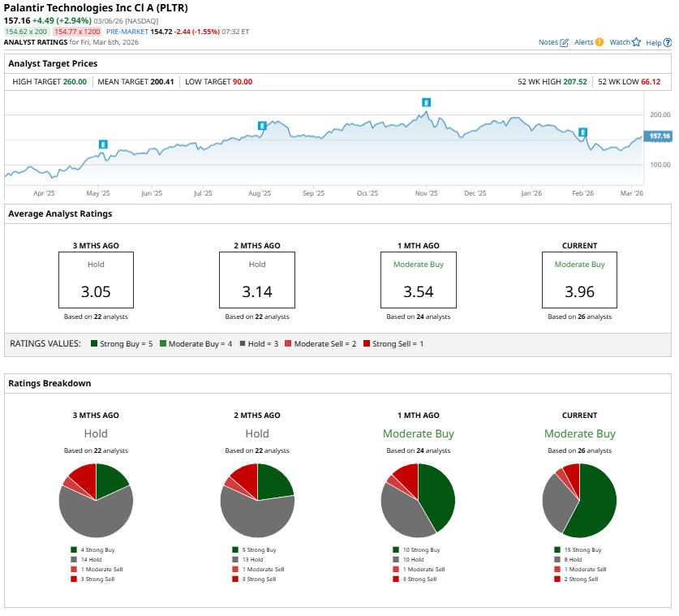Click the November '25 earnings marker
Viewport: 679px width, 616px height.
pos(426,102)
